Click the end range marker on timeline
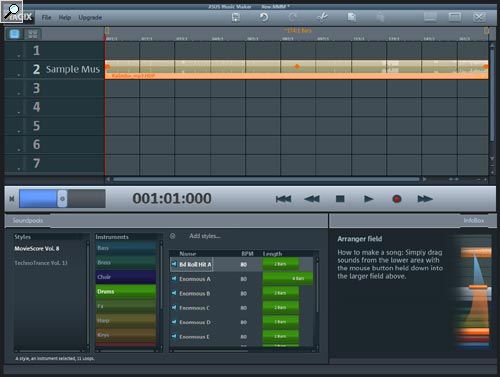The image size is (500, 377). coord(486,31)
